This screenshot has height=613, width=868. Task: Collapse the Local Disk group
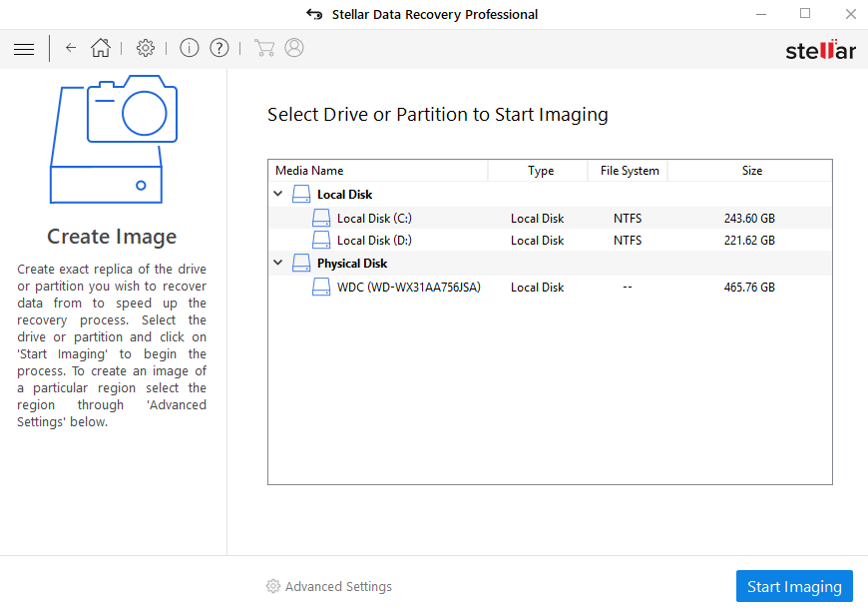pos(278,194)
